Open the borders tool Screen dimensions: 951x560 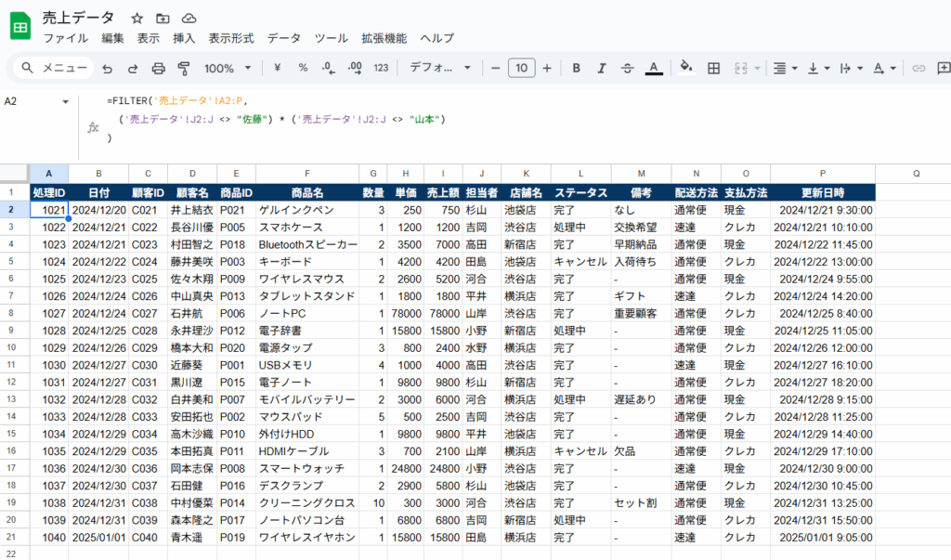click(x=714, y=68)
